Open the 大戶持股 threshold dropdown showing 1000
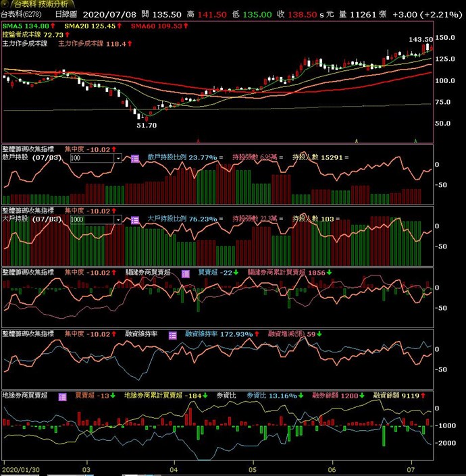 point(118,219)
